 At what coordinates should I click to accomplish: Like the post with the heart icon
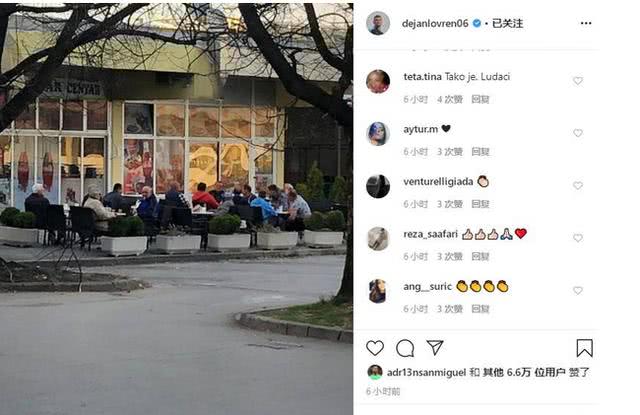375,348
